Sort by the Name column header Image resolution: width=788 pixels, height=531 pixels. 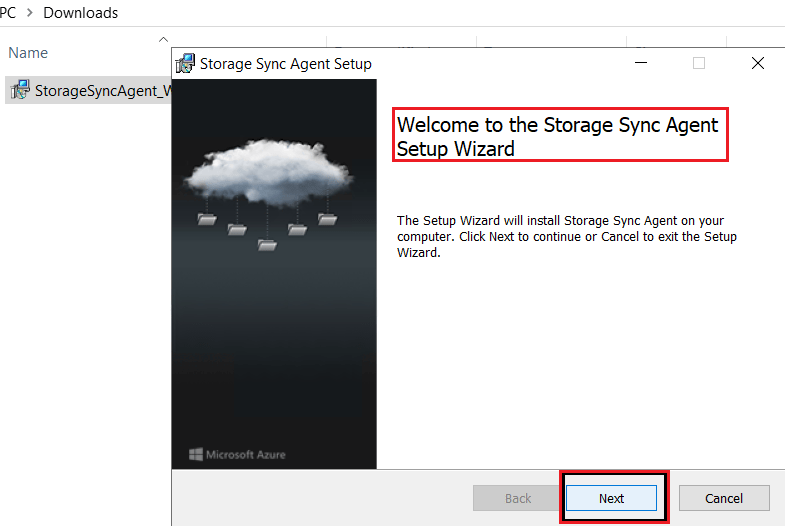click(x=28, y=53)
